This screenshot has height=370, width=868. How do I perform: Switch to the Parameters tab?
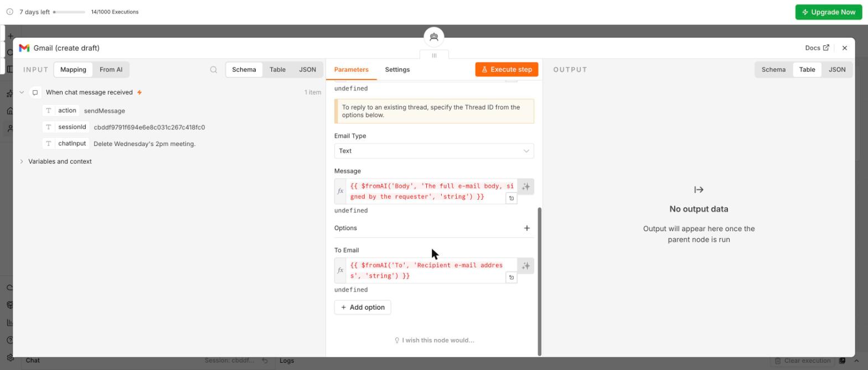point(352,70)
